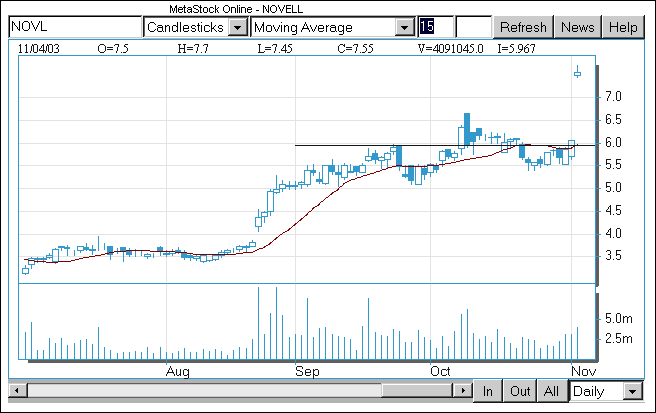656x413 pixels.
Task: Click the Nov label on the time axis
Action: pos(584,372)
